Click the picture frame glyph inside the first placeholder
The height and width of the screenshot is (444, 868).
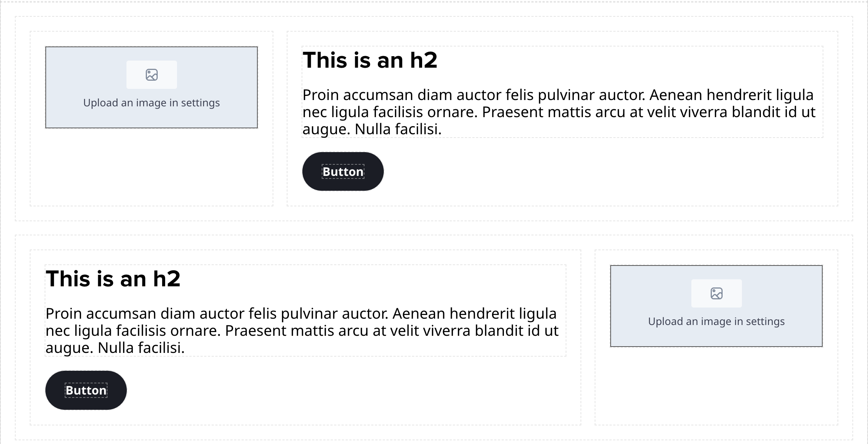coord(151,74)
